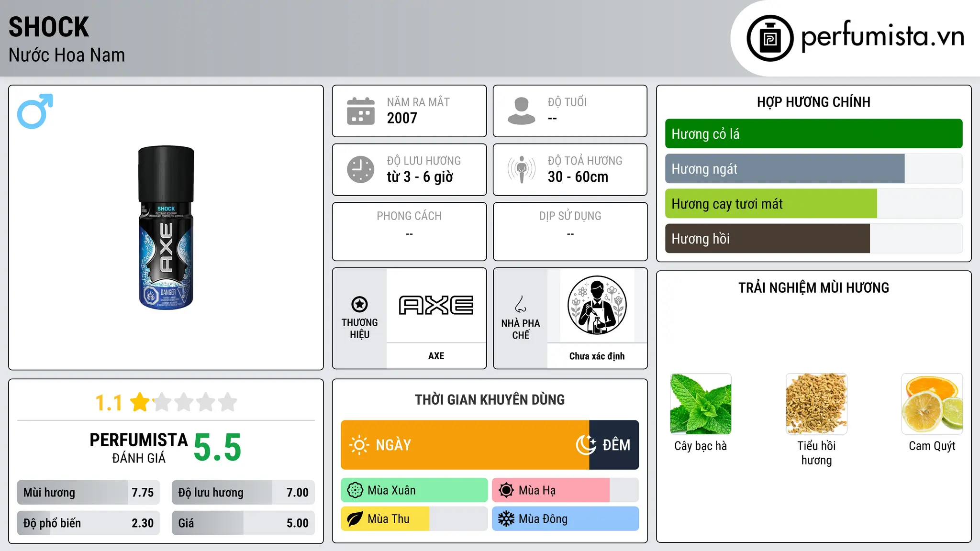Click the Hương ngát accord bar
The height and width of the screenshot is (551, 980).
[x=813, y=169]
